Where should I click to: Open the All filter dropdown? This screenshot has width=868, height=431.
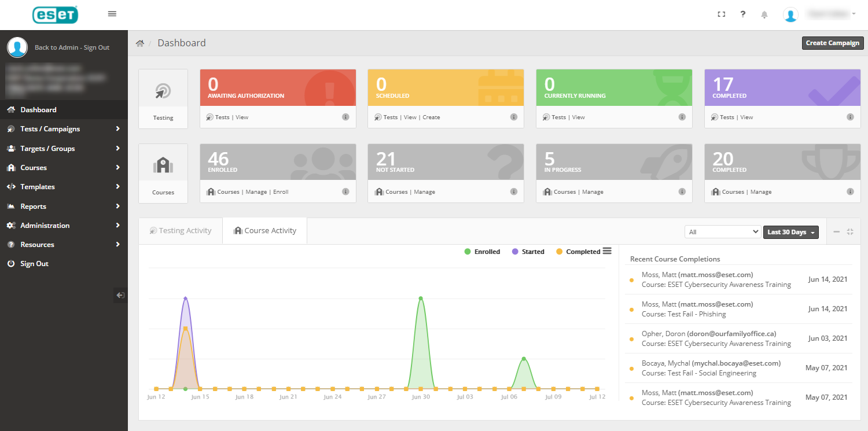click(722, 232)
